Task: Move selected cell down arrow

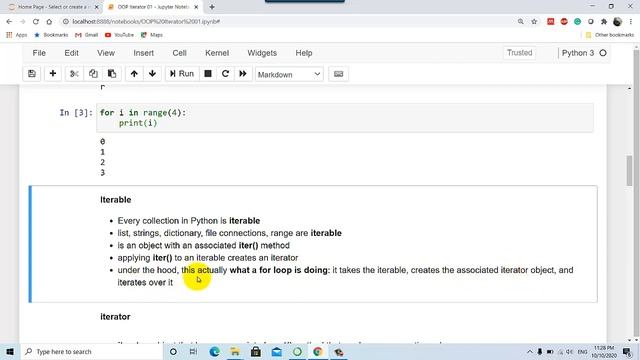Action: pyautogui.click(x=152, y=74)
